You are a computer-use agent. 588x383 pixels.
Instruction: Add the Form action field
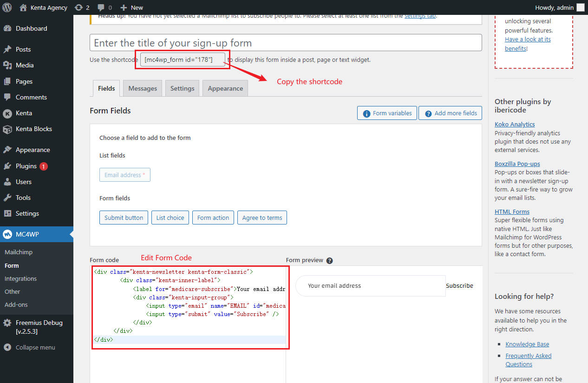tap(213, 218)
